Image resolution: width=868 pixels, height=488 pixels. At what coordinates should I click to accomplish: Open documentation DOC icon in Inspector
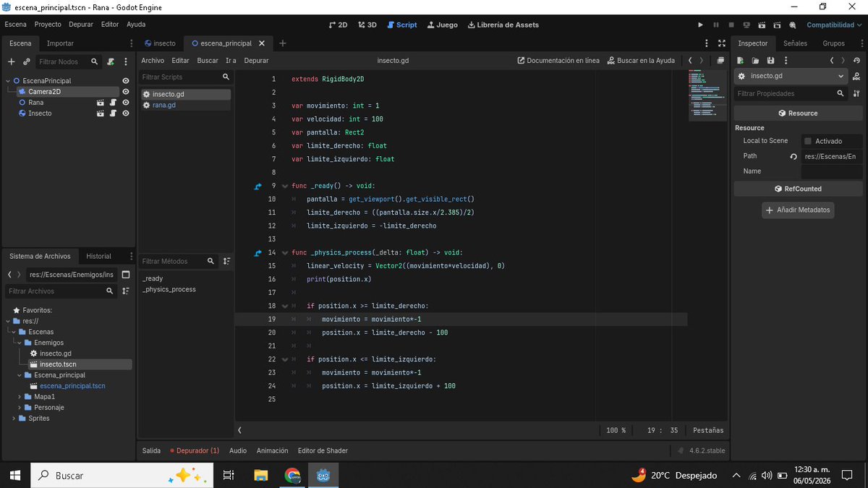coord(856,76)
